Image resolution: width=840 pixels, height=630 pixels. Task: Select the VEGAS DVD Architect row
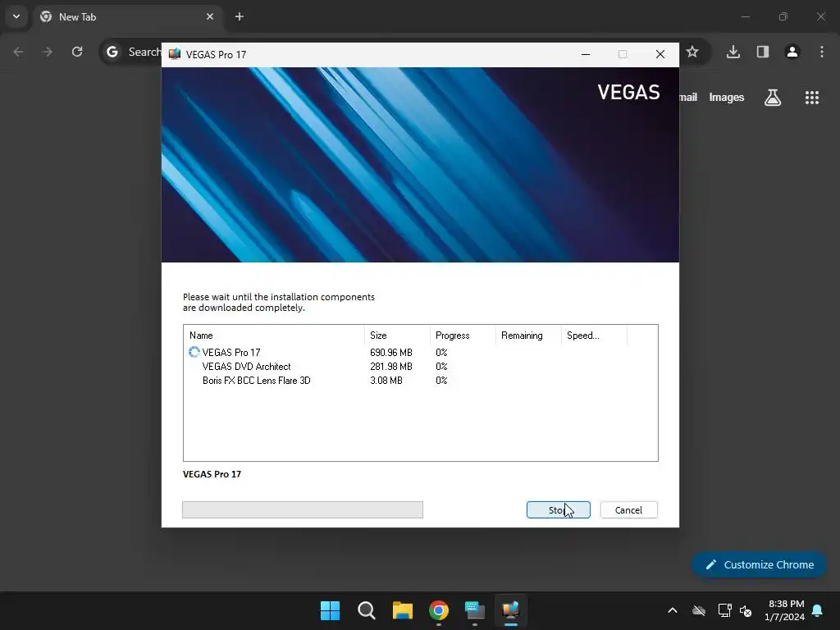(x=421, y=367)
